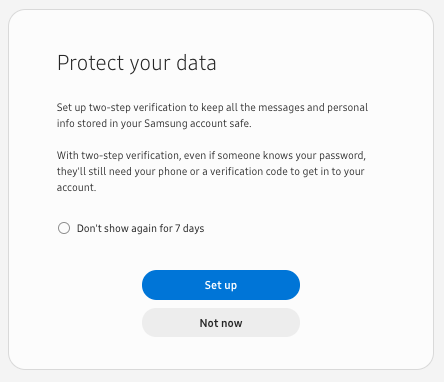444x382 pixels.
Task: Start two-step verification setup
Action: click(x=221, y=285)
